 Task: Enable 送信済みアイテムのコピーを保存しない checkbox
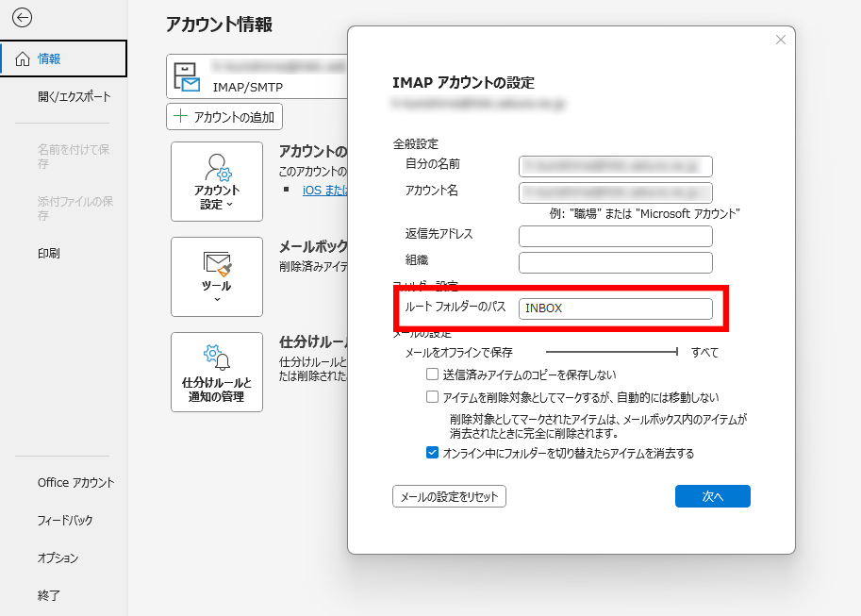coord(433,375)
